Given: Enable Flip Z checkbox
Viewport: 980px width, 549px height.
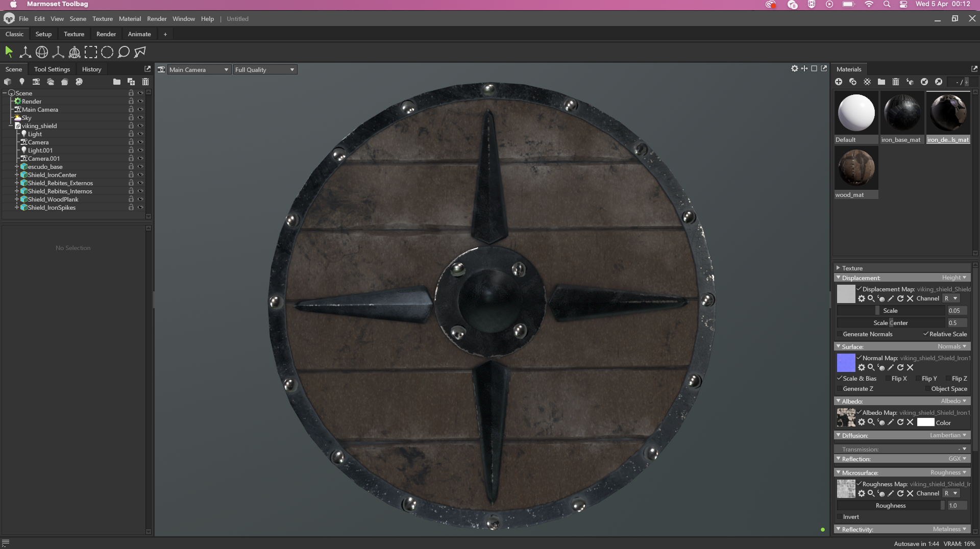Looking at the screenshot, I should pos(948,379).
